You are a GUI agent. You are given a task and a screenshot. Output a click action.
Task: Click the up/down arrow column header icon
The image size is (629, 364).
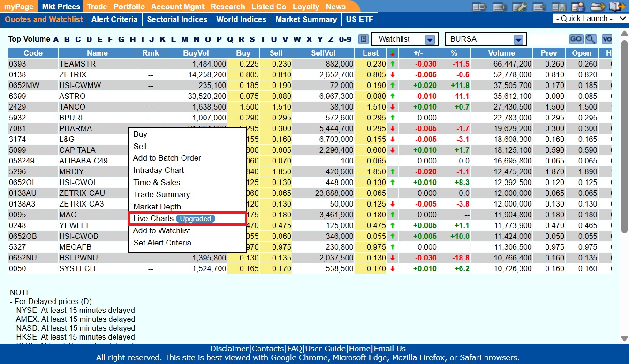click(x=392, y=53)
